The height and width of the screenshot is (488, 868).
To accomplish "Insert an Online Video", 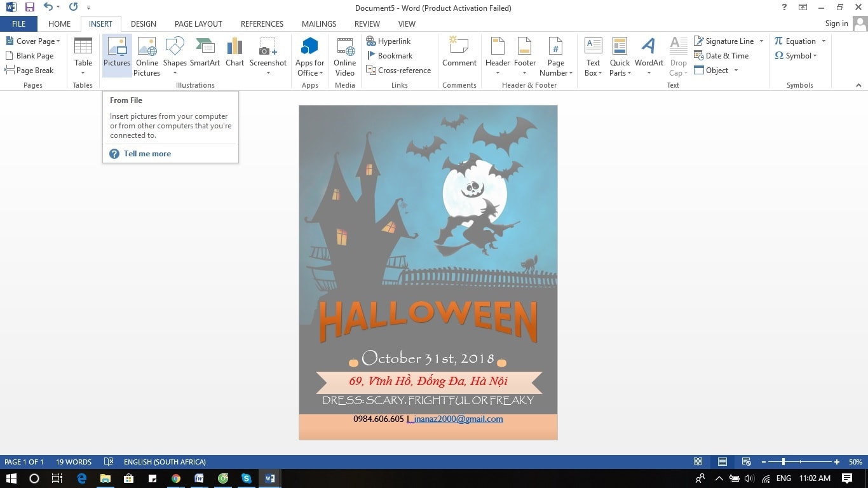I will (344, 56).
